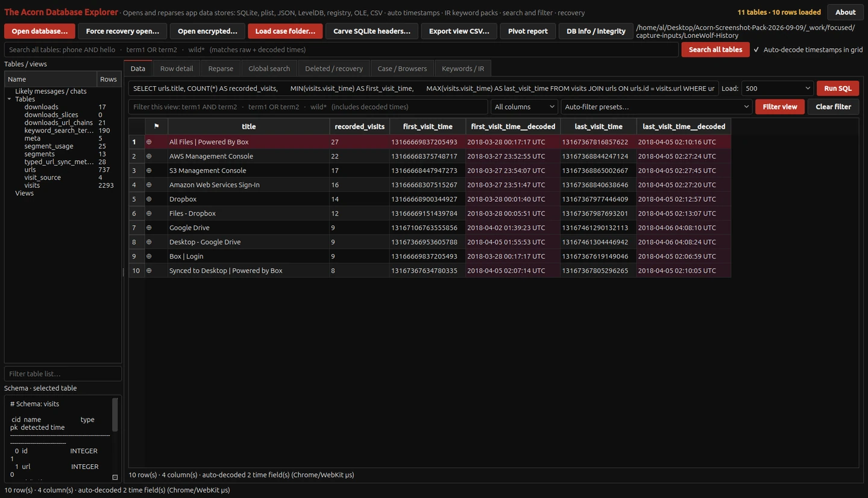
Task: Open the Pivot report
Action: pos(528,31)
